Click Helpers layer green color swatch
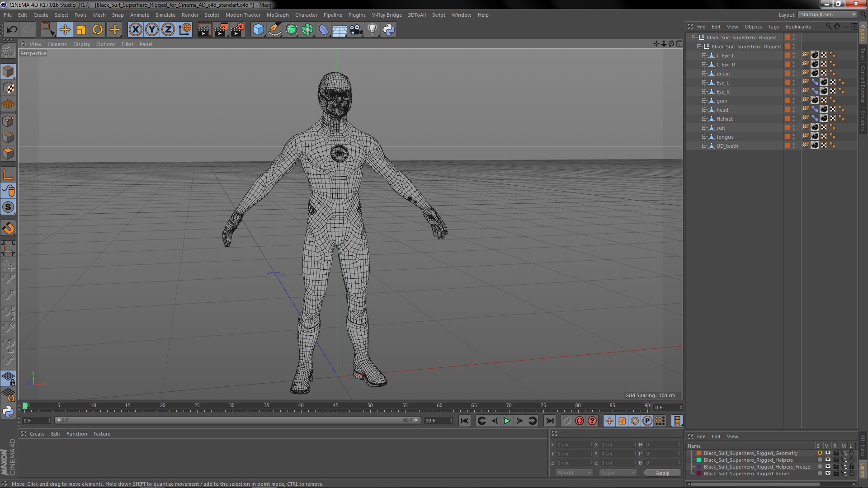 pos(699,460)
